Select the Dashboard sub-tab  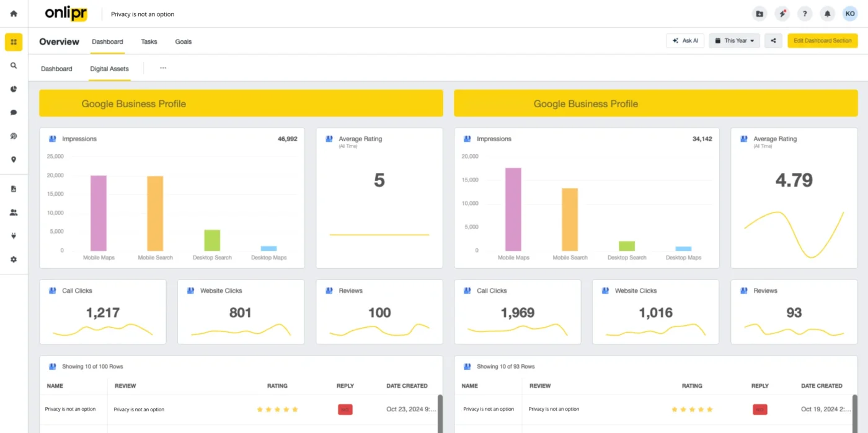point(56,69)
